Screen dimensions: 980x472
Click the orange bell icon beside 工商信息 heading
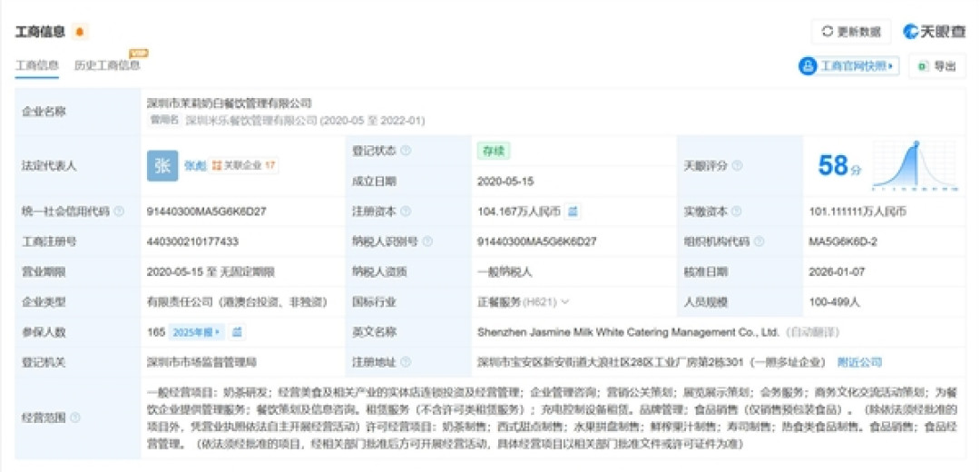[80, 32]
